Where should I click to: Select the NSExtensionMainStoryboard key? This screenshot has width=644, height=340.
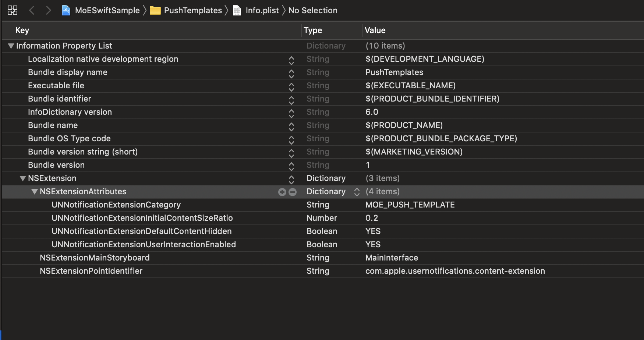click(95, 258)
